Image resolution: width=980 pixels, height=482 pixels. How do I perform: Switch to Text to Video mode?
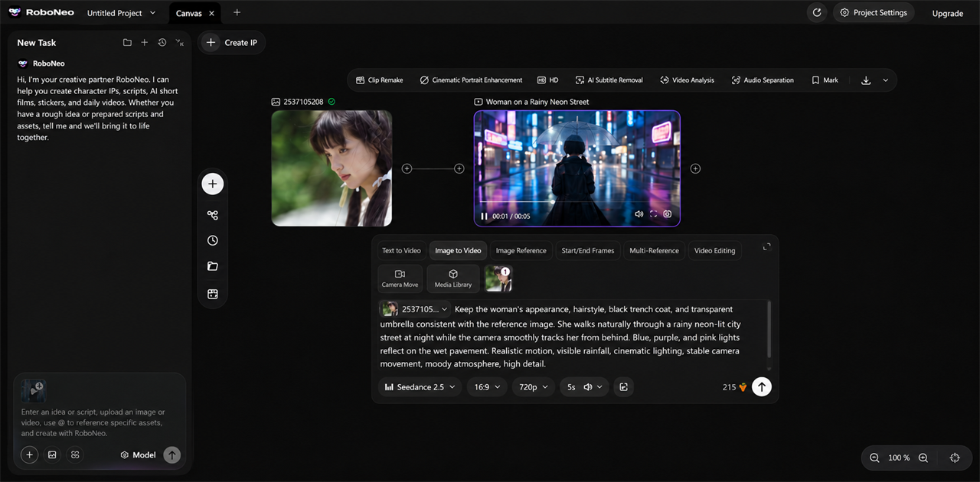tap(401, 250)
